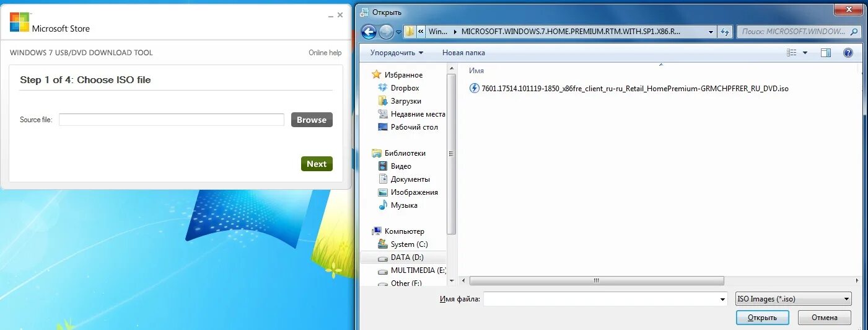Click the Microsoft Store logo
The width and height of the screenshot is (868, 330).
tap(20, 22)
